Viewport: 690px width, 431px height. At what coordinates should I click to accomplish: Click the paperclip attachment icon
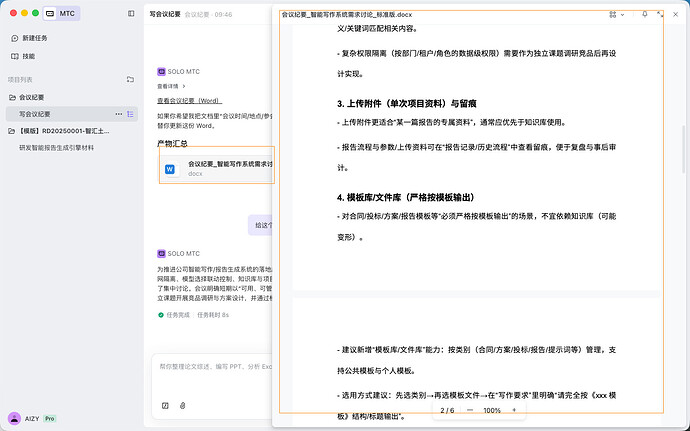[183, 405]
